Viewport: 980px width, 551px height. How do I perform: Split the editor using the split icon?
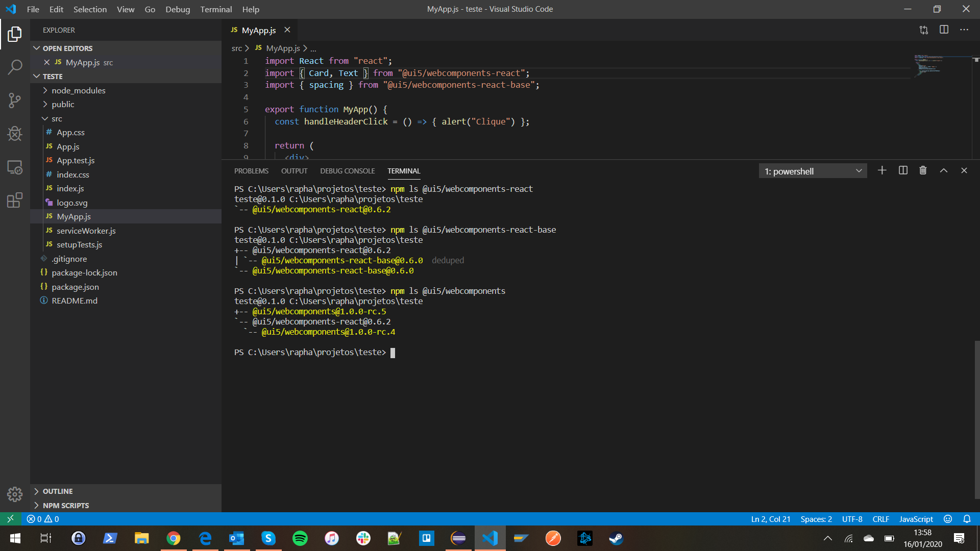[943, 30]
